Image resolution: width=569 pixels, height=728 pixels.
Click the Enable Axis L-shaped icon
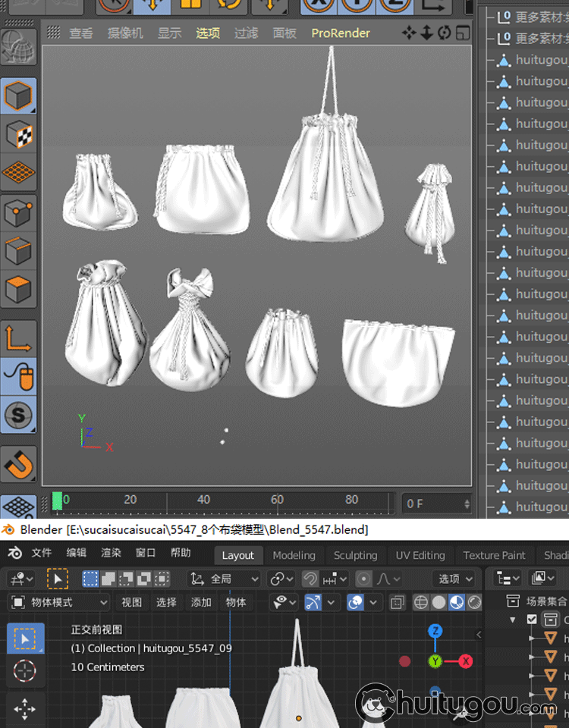pyautogui.click(x=18, y=337)
